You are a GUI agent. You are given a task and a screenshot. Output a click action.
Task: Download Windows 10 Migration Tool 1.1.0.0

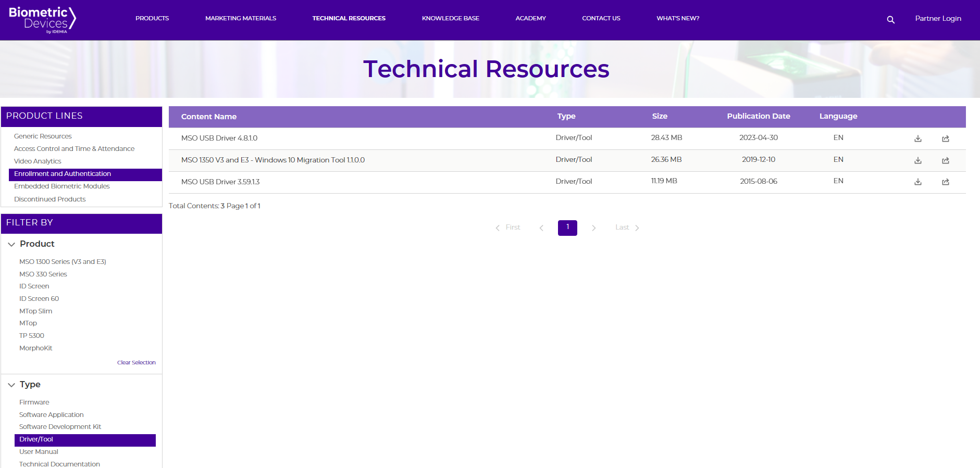[918, 160]
